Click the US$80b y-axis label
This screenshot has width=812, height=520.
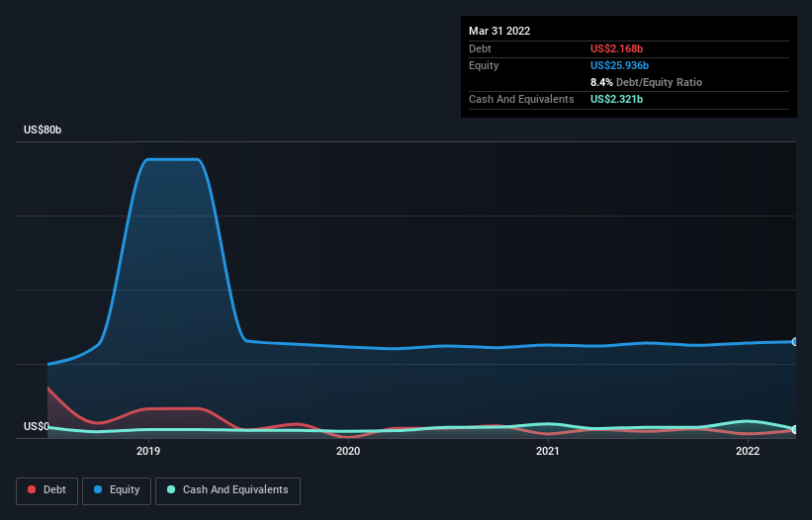[x=43, y=130]
